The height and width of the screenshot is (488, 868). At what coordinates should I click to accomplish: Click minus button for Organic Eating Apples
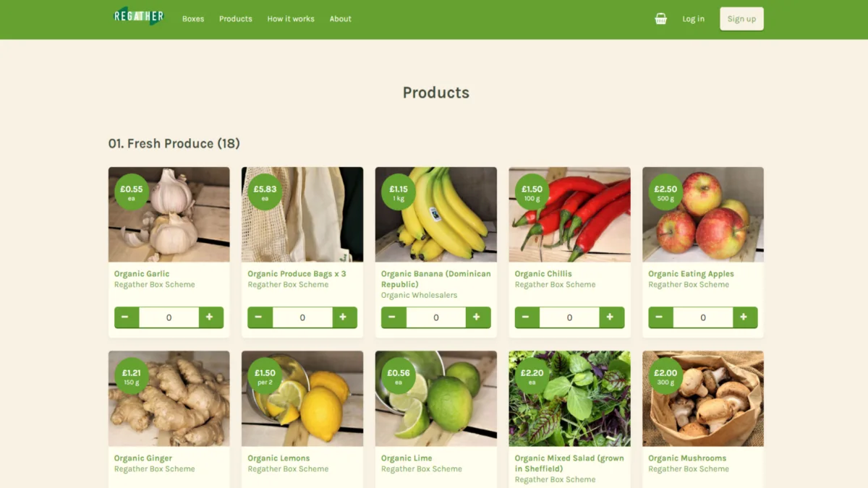click(660, 317)
